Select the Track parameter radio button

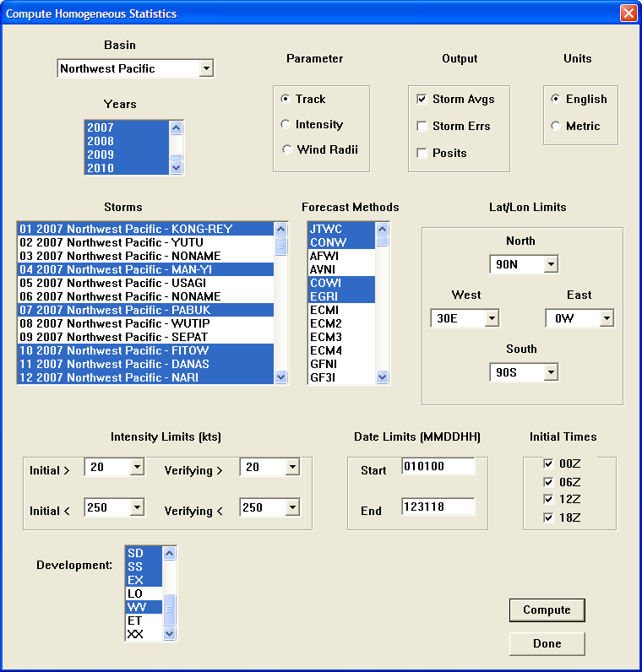click(286, 99)
